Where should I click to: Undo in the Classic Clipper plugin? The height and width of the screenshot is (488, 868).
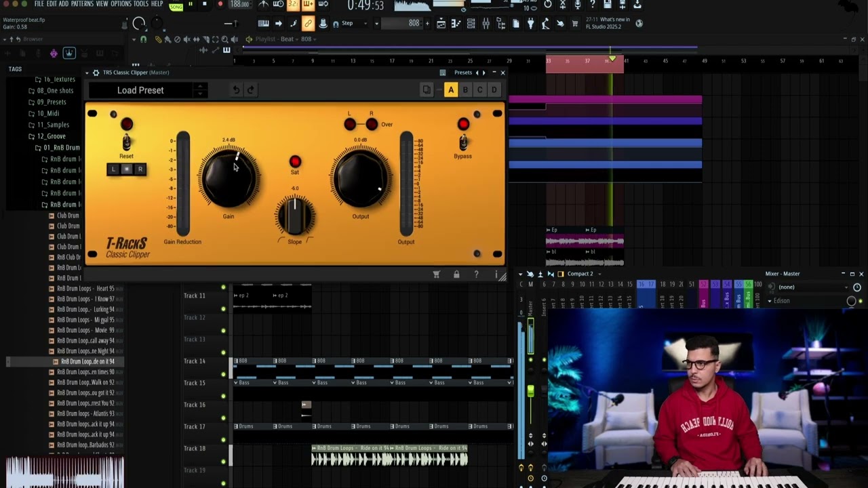pyautogui.click(x=236, y=90)
